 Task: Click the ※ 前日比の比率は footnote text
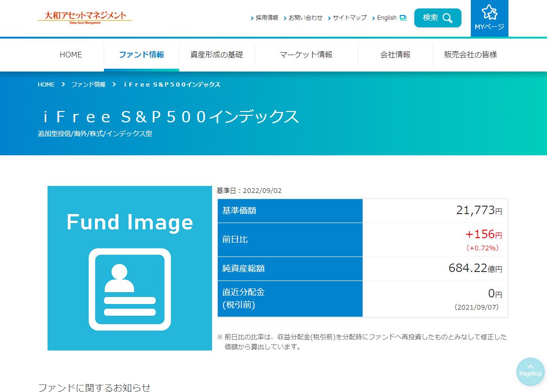(362, 342)
